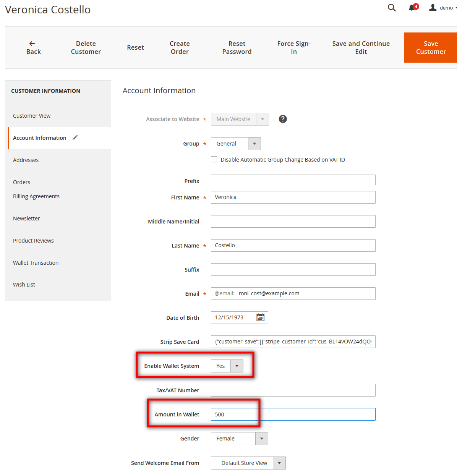Click the Reset Password button

click(237, 47)
